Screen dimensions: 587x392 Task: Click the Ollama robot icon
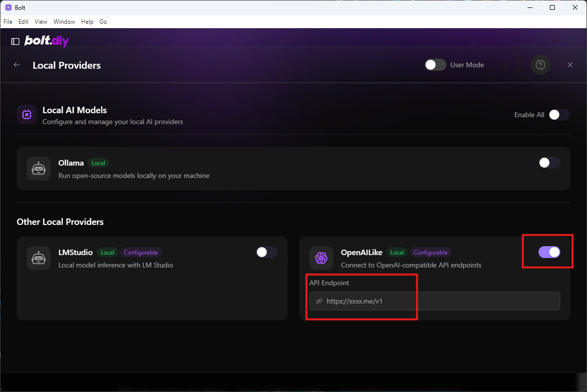[x=39, y=169]
